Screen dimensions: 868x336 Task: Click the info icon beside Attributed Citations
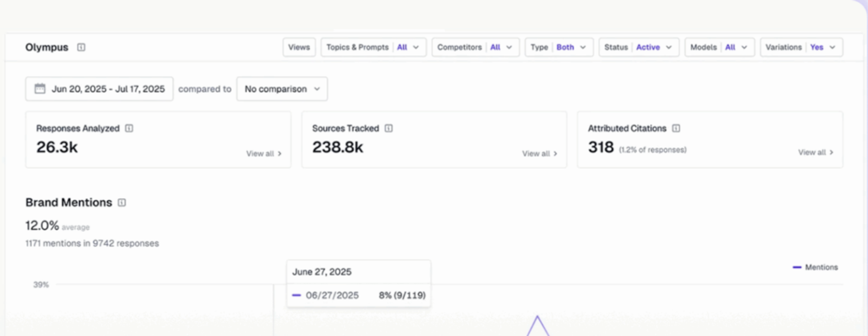pos(676,129)
